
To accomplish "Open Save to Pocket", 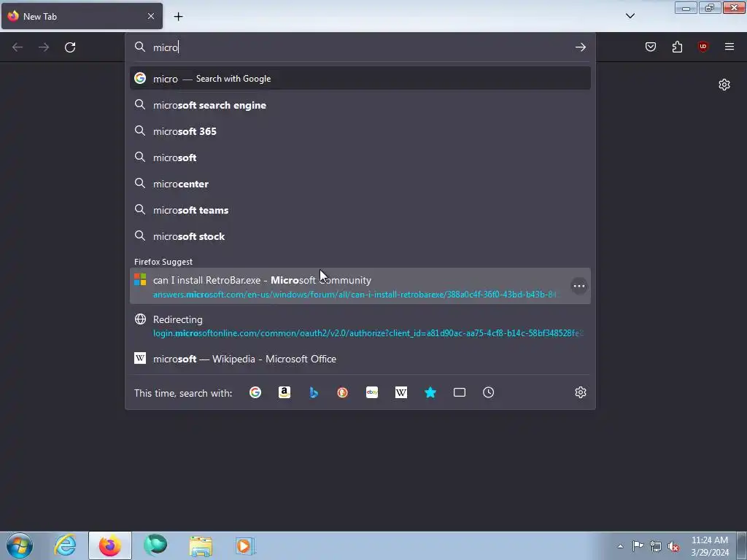I will (651, 47).
